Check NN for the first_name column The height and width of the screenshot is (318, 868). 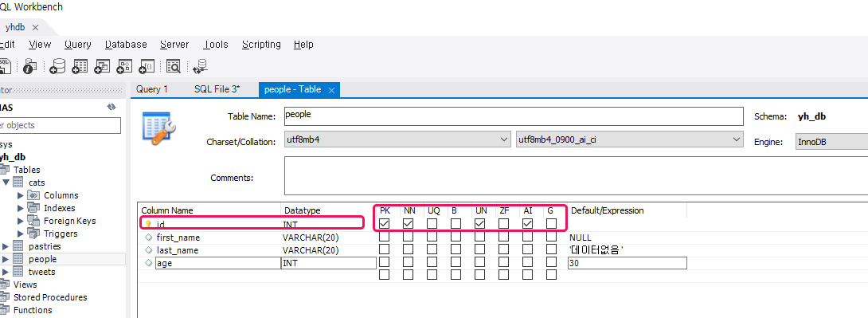tap(408, 237)
